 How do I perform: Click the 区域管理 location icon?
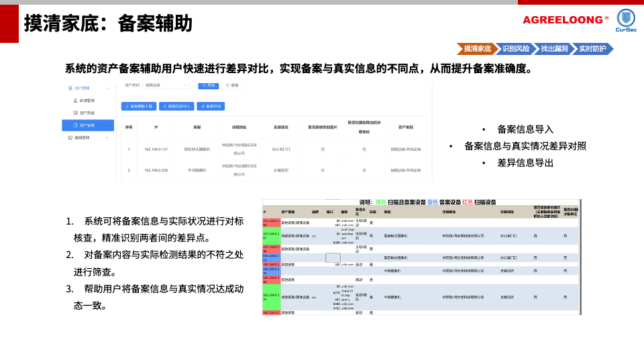(x=75, y=101)
